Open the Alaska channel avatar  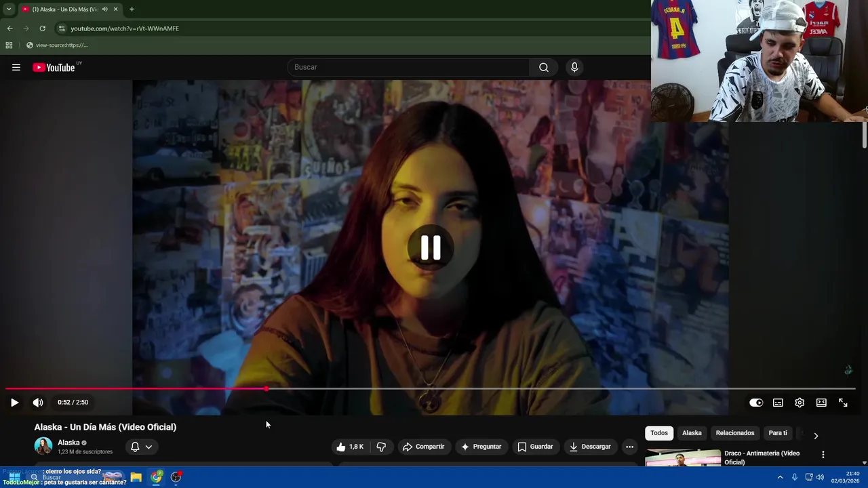pos(43,446)
